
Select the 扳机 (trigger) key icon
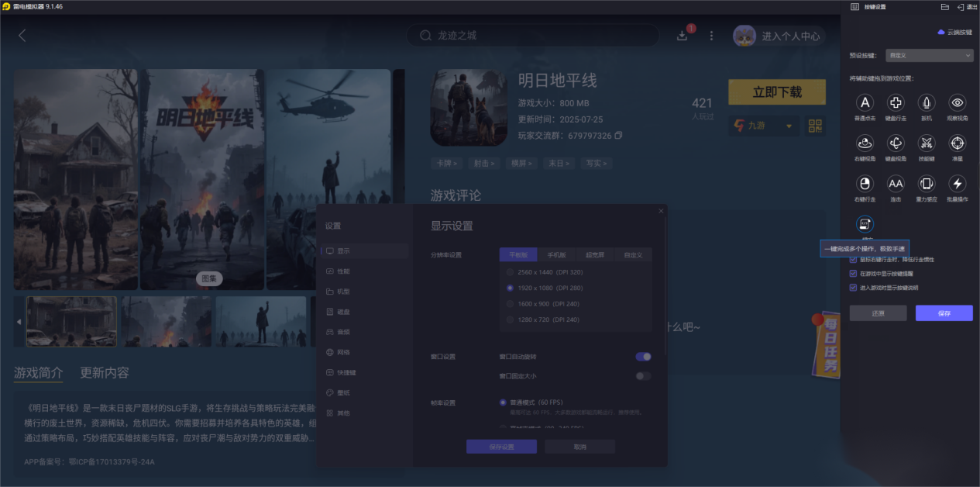(x=927, y=102)
